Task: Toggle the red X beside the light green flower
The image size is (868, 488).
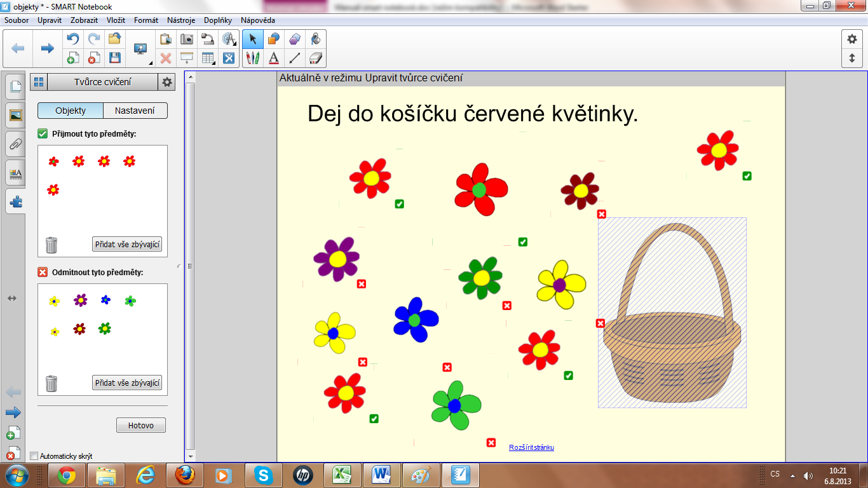Action: point(491,443)
